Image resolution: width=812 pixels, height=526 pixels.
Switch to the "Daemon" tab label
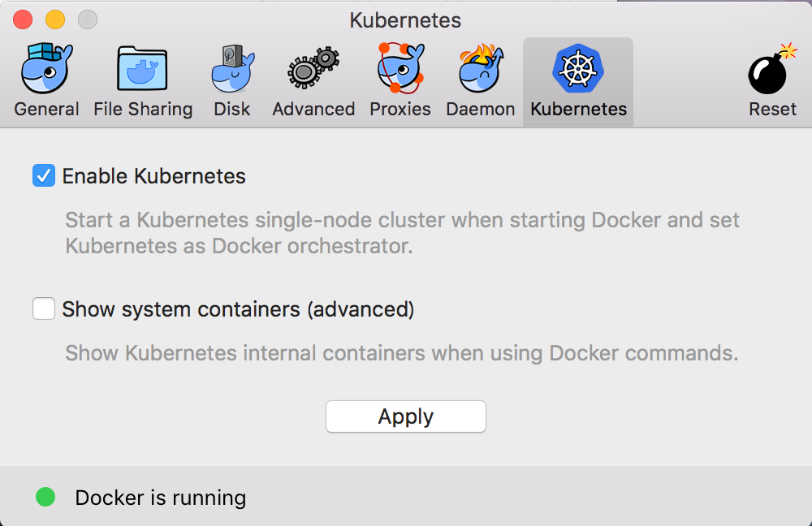pyautogui.click(x=481, y=110)
